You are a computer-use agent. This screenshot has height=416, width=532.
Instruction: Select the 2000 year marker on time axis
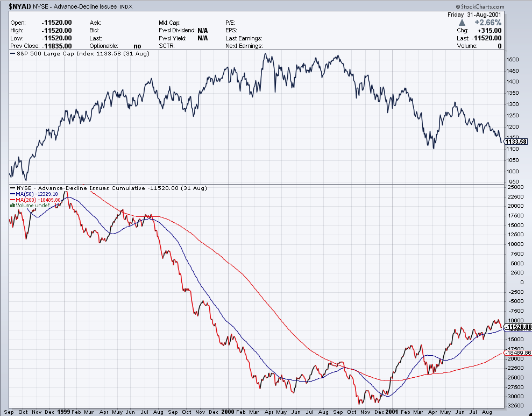coord(227,411)
